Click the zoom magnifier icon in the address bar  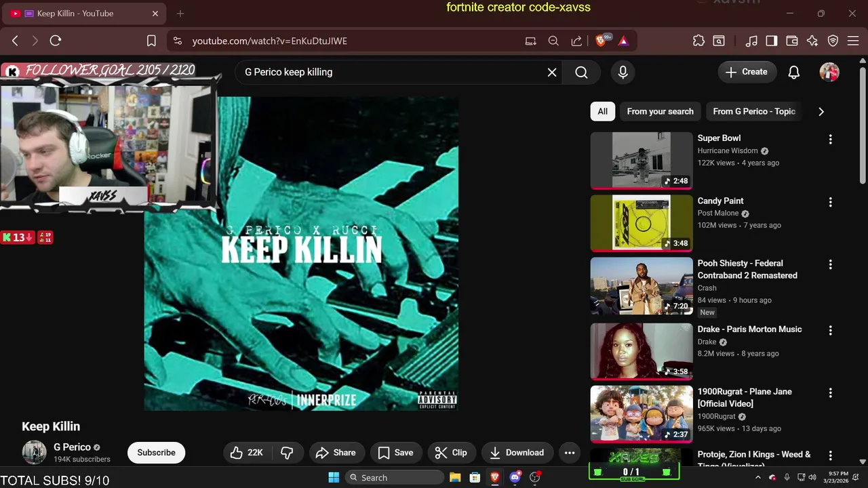pyautogui.click(x=553, y=41)
